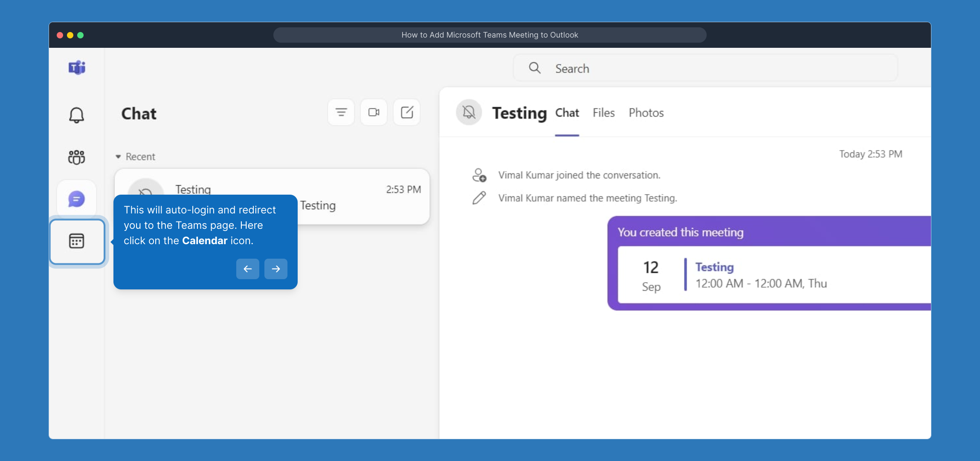Switch to the Photos tab
This screenshot has width=980, height=461.
(x=646, y=113)
